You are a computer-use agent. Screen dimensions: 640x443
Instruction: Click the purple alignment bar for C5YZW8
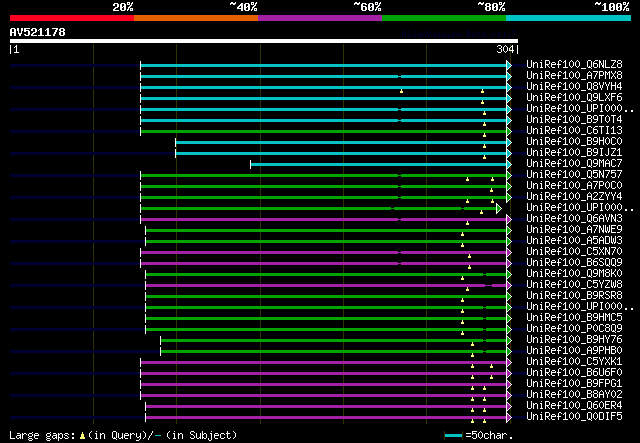click(328, 285)
